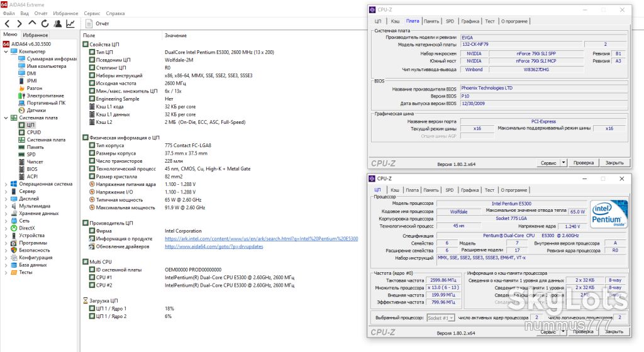Open BIOS tree entry in AIDA64
The height and width of the screenshot is (352, 644).
click(32, 169)
